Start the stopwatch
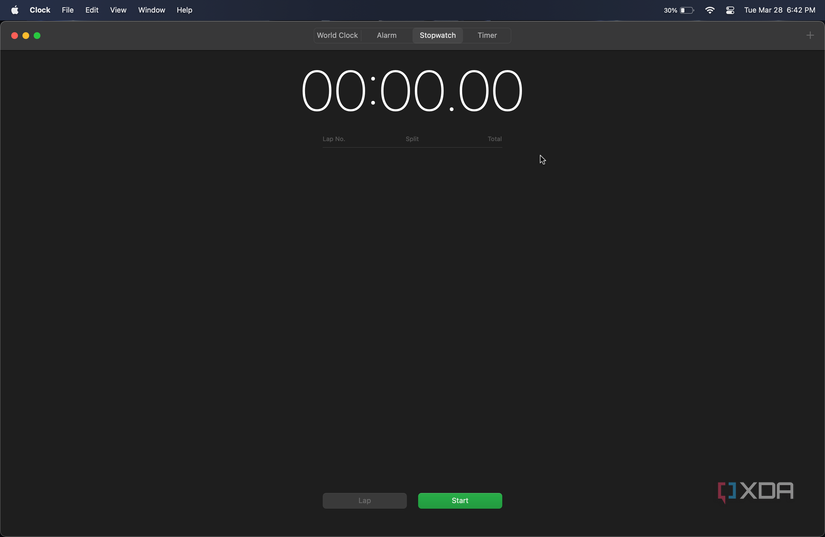The height and width of the screenshot is (537, 825). (x=460, y=501)
